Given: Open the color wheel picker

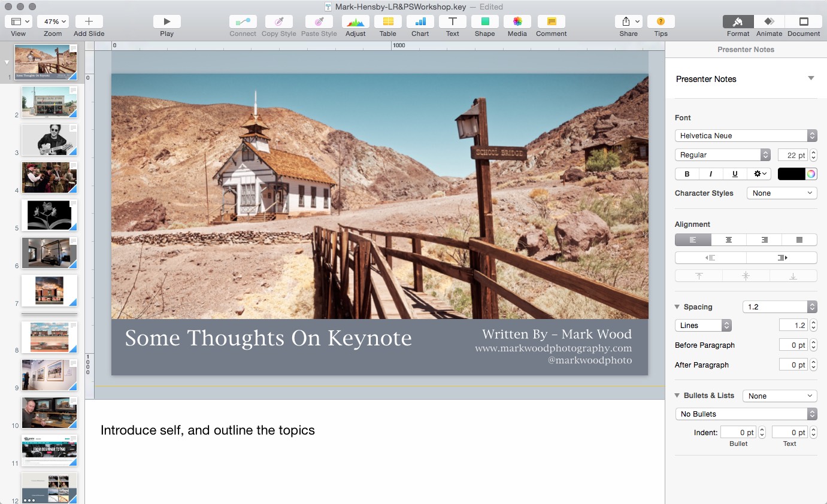Looking at the screenshot, I should [811, 174].
